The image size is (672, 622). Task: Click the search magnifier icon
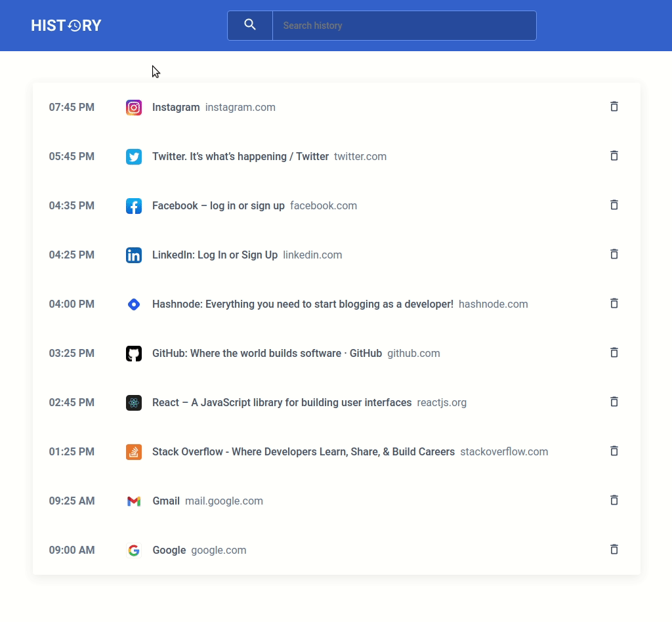point(250,25)
